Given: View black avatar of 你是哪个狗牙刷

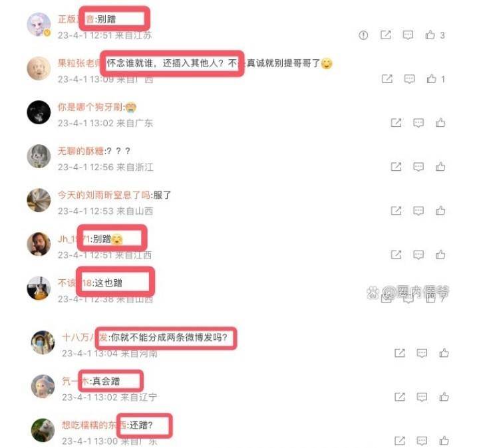Looking at the screenshot, I should pos(39,112).
